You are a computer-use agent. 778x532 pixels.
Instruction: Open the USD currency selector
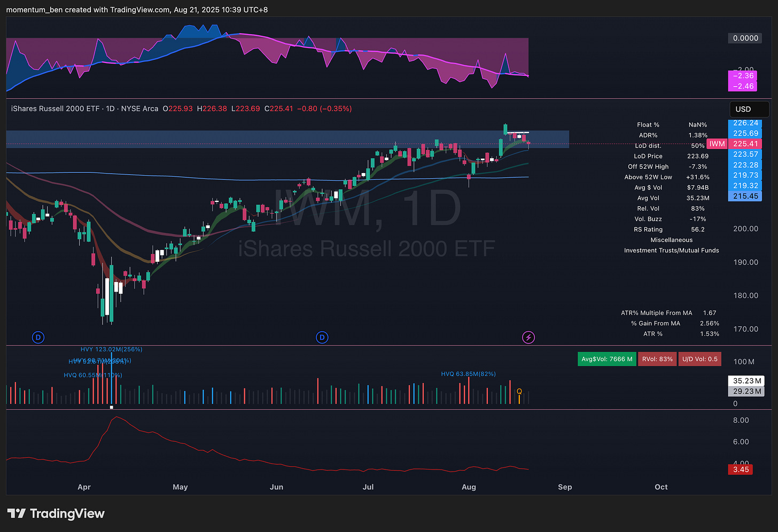(x=749, y=109)
